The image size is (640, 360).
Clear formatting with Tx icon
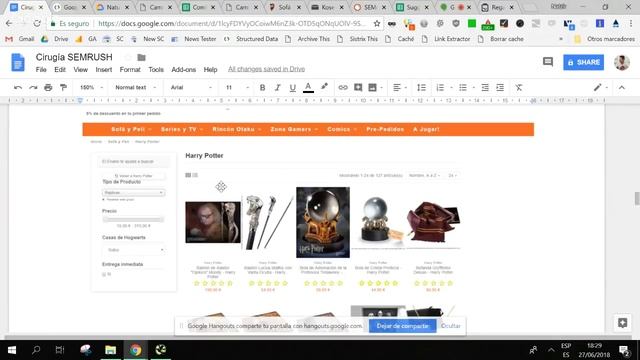click(518, 87)
